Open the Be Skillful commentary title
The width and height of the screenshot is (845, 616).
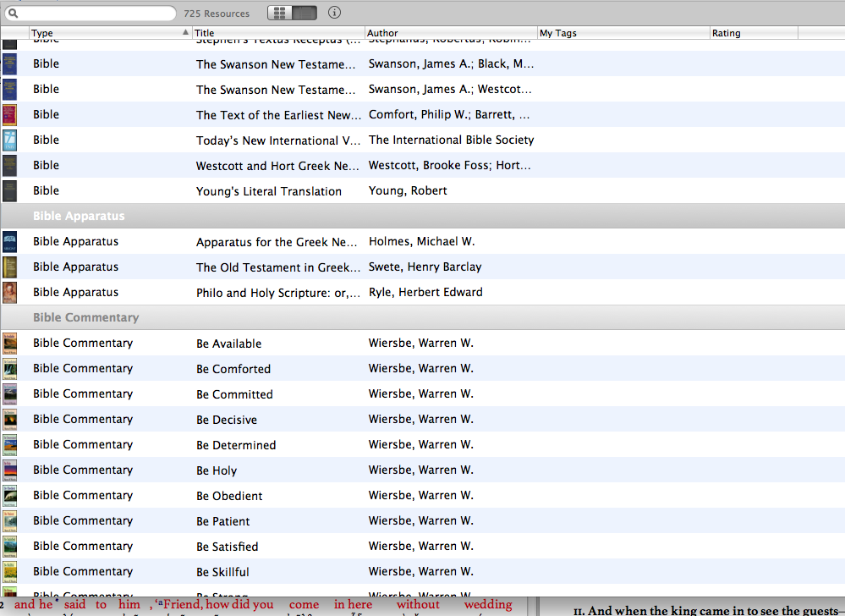222,572
